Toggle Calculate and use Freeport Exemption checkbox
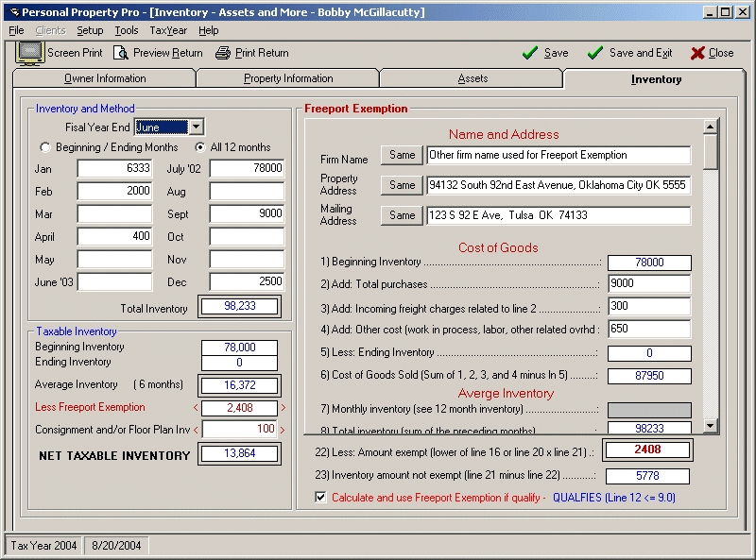 [320, 497]
